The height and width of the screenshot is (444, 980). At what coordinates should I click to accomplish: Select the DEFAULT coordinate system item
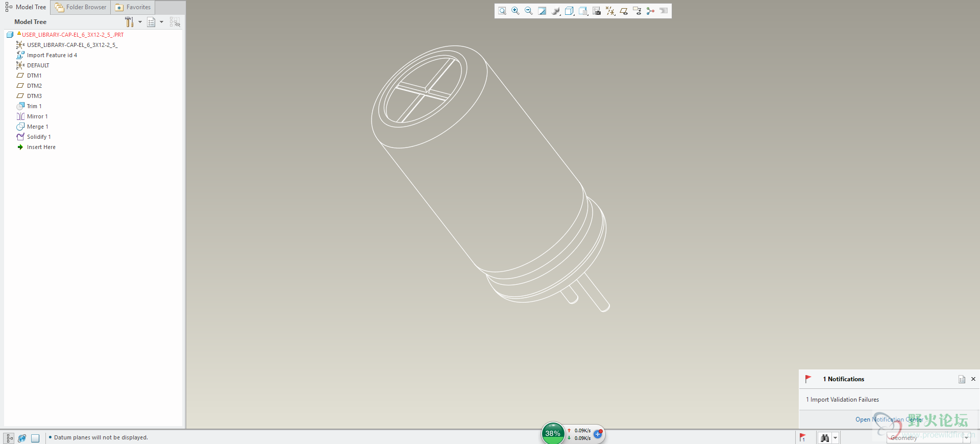[x=38, y=65]
